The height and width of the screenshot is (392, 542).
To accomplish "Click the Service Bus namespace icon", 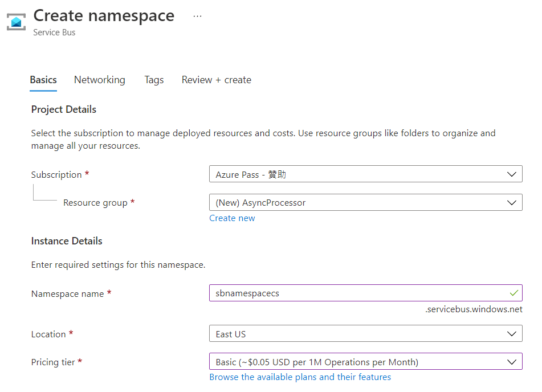I will coord(16,22).
